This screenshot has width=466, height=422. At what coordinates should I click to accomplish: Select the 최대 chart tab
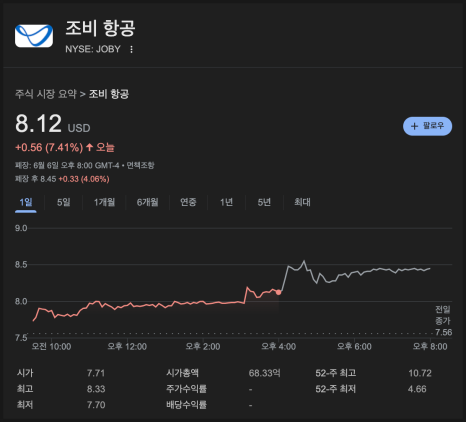point(302,202)
